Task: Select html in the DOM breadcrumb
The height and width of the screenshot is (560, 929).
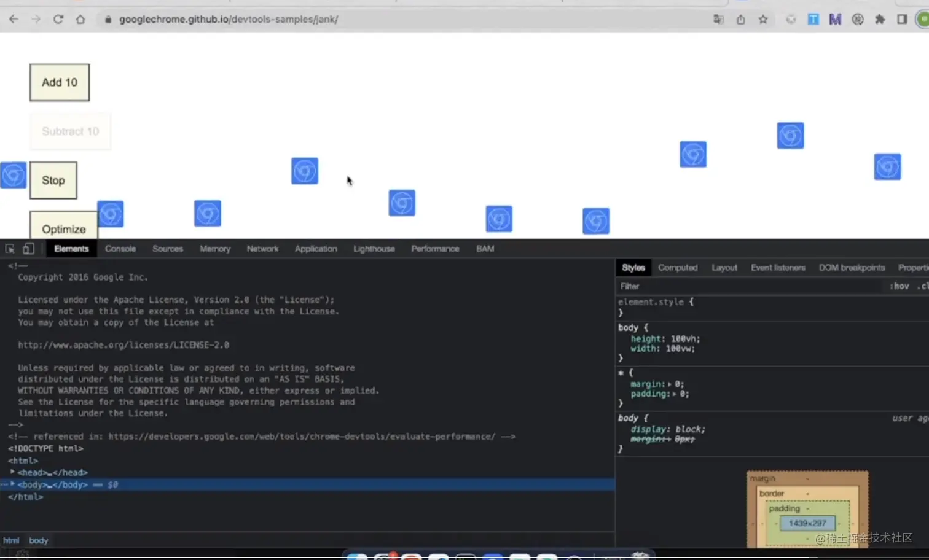Action: tap(11, 540)
